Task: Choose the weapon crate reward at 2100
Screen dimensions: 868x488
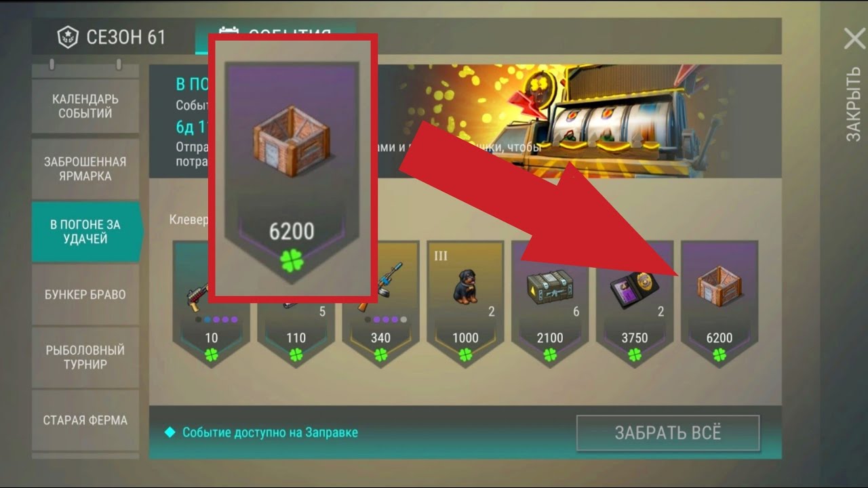Action: [550, 303]
